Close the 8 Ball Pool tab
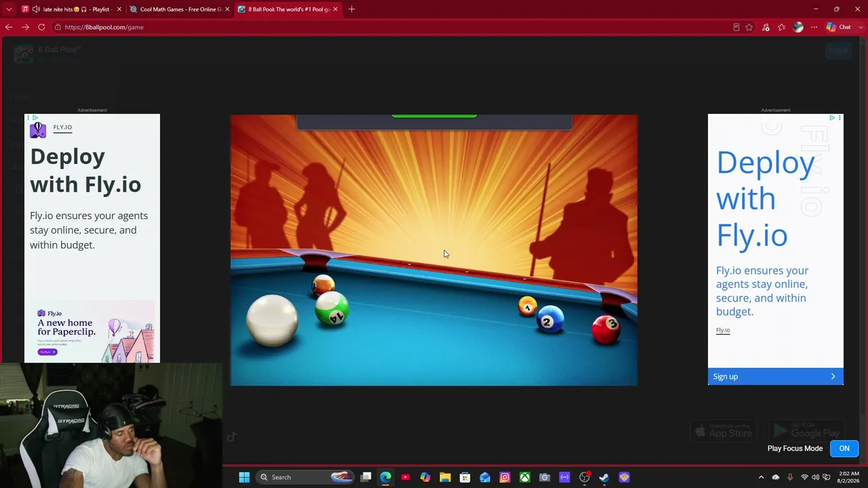The image size is (868, 488). click(335, 9)
